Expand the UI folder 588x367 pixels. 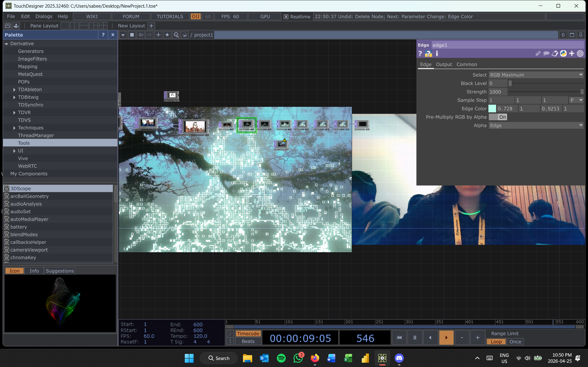[14, 151]
